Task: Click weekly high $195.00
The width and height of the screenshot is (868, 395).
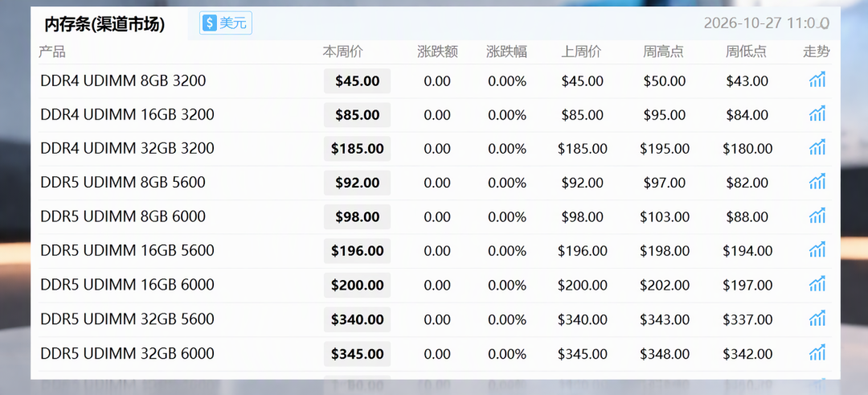Action: click(x=665, y=149)
